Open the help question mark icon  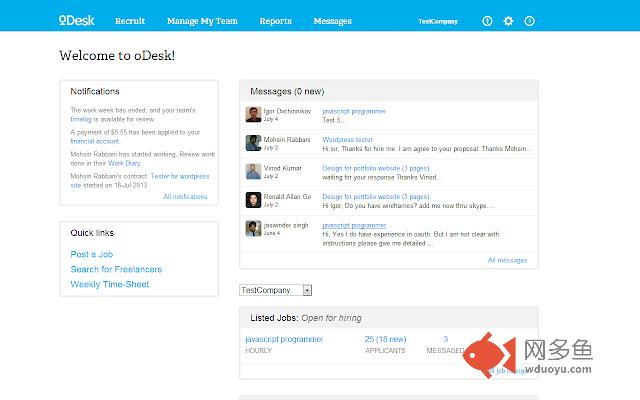[x=529, y=21]
